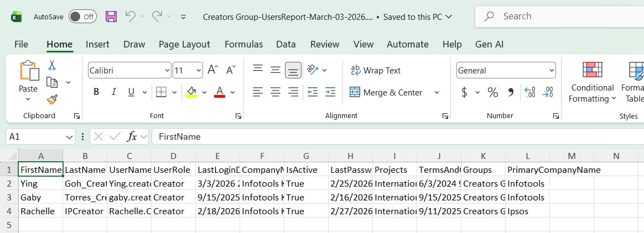Open the text orientation options
Screen dimensions: 644x233
click(316, 70)
